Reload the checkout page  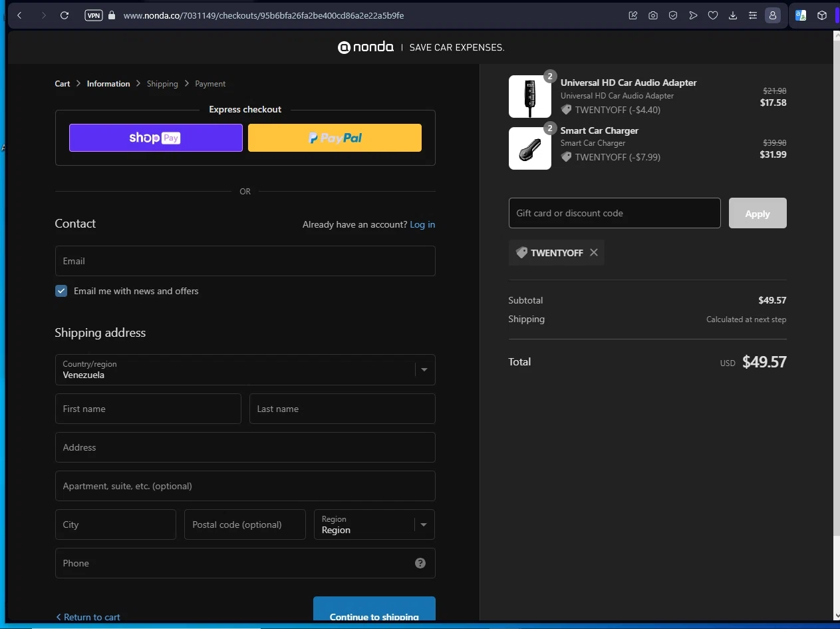65,15
